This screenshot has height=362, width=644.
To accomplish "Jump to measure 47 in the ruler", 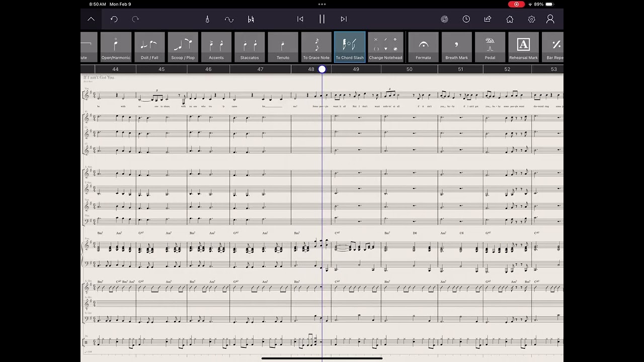I will [x=260, y=69].
